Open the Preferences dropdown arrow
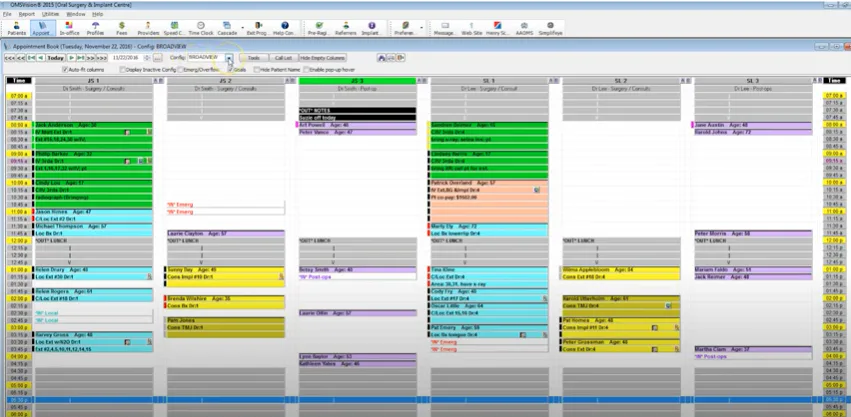Viewport: 851px width, 417px height. pyautogui.click(x=422, y=28)
